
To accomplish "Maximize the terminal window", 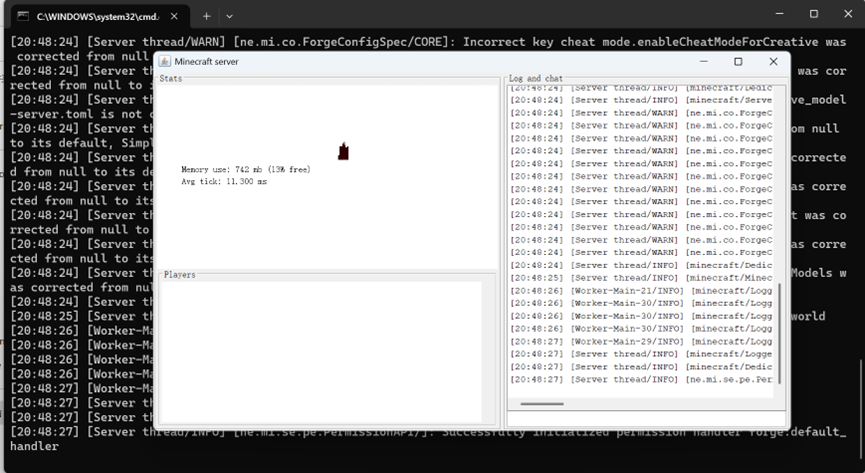I will (x=814, y=14).
